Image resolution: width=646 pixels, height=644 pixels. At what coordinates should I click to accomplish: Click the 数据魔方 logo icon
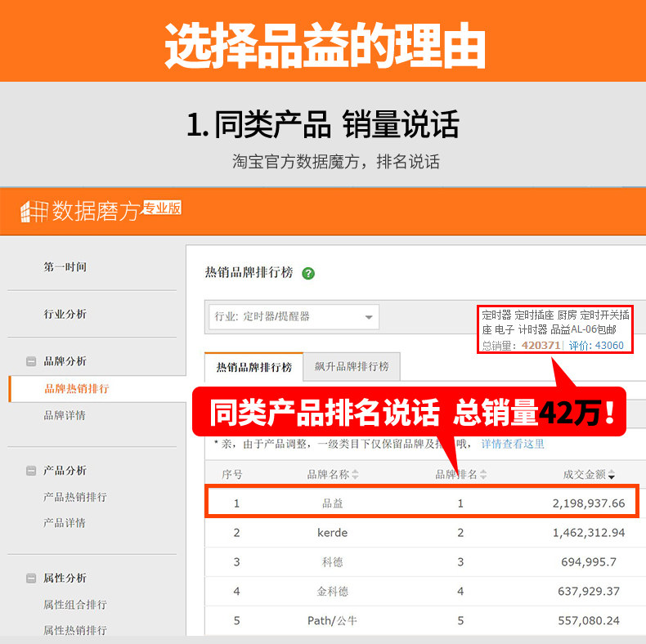point(34,212)
